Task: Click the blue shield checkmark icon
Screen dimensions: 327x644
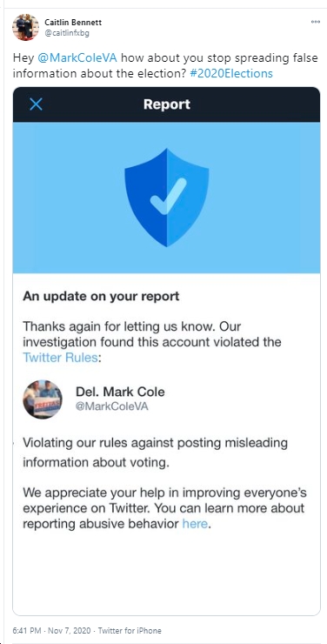Action: click(x=167, y=198)
